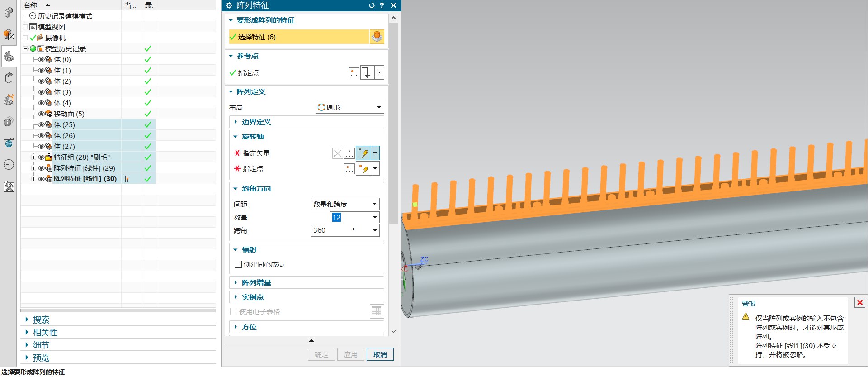868x377 pixels.
Task: Expand the 预览 panel below the navigator
Action: coord(41,358)
